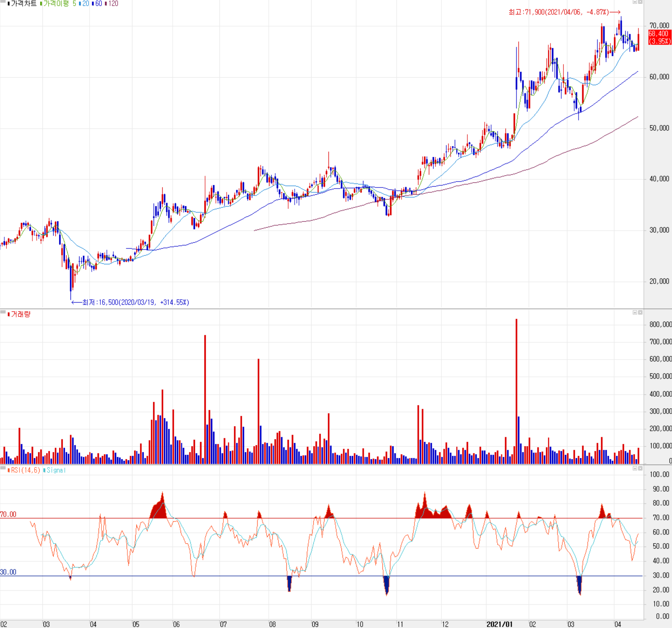This screenshot has height=628, width=672.
Task: Maximize the price chart panel
Action: click(635, 2)
